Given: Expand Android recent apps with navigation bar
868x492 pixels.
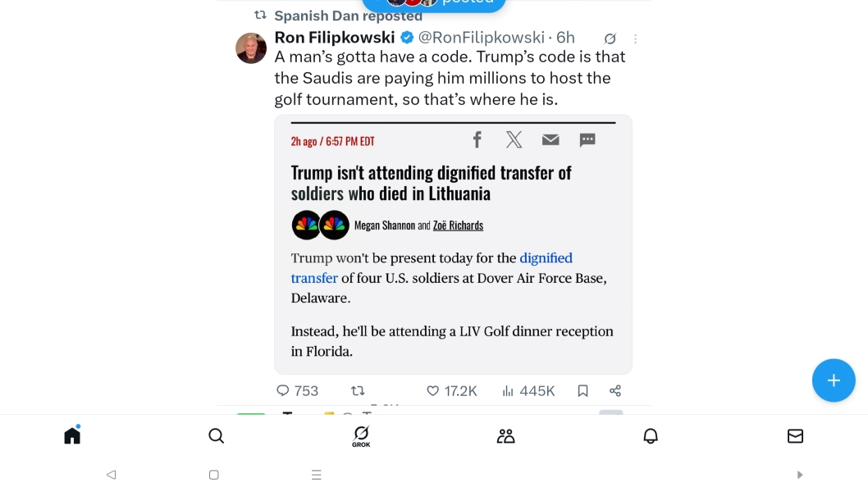Looking at the screenshot, I should [317, 474].
